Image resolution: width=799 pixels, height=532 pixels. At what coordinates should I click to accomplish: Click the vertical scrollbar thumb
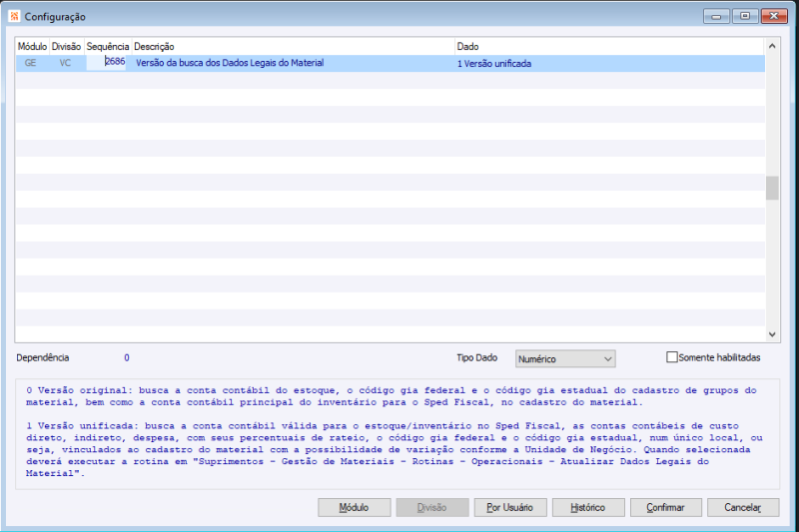[772, 188]
